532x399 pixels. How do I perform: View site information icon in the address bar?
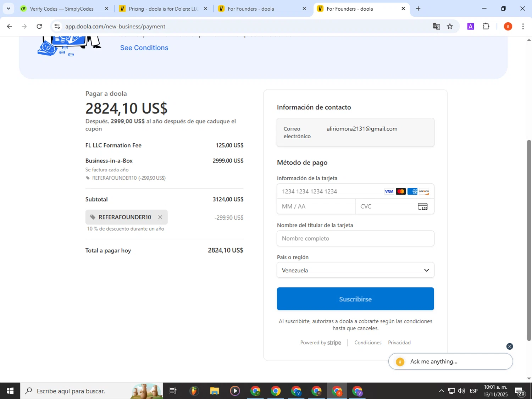(x=57, y=27)
